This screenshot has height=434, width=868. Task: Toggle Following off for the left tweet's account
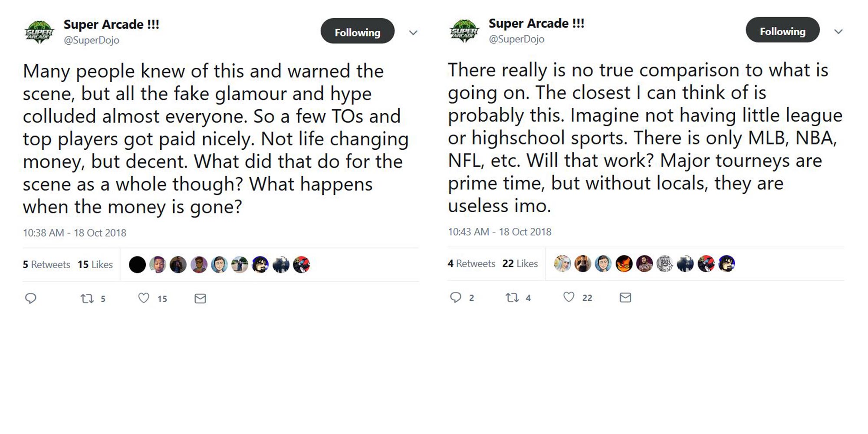[x=357, y=31]
